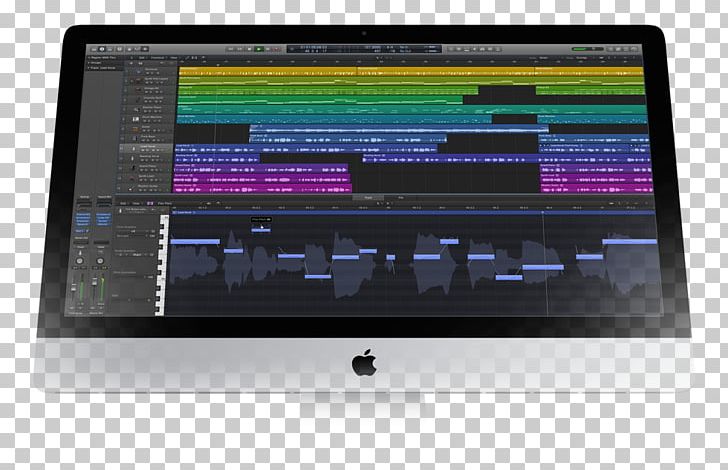Click the yellow Drummer track icon
Image resolution: width=728 pixels, height=470 pixels.
(x=138, y=72)
